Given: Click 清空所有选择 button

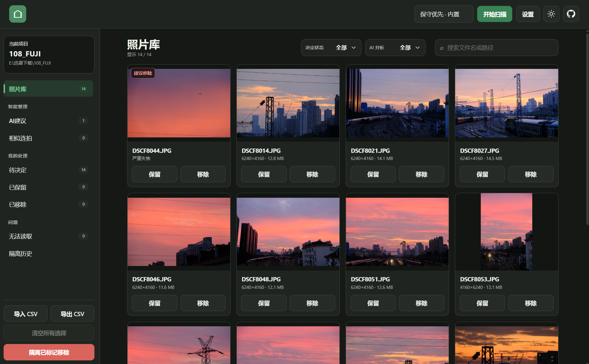Looking at the screenshot, I should pos(49,333).
